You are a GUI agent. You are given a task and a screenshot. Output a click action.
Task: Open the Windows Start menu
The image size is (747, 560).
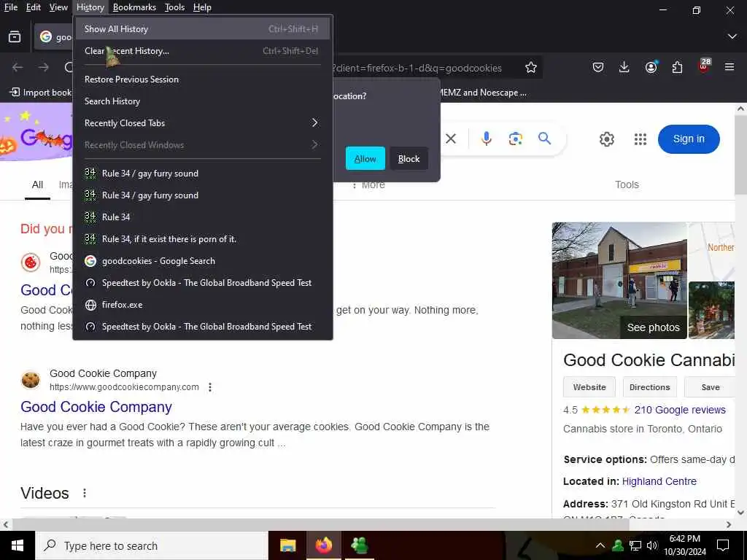[x=18, y=545]
